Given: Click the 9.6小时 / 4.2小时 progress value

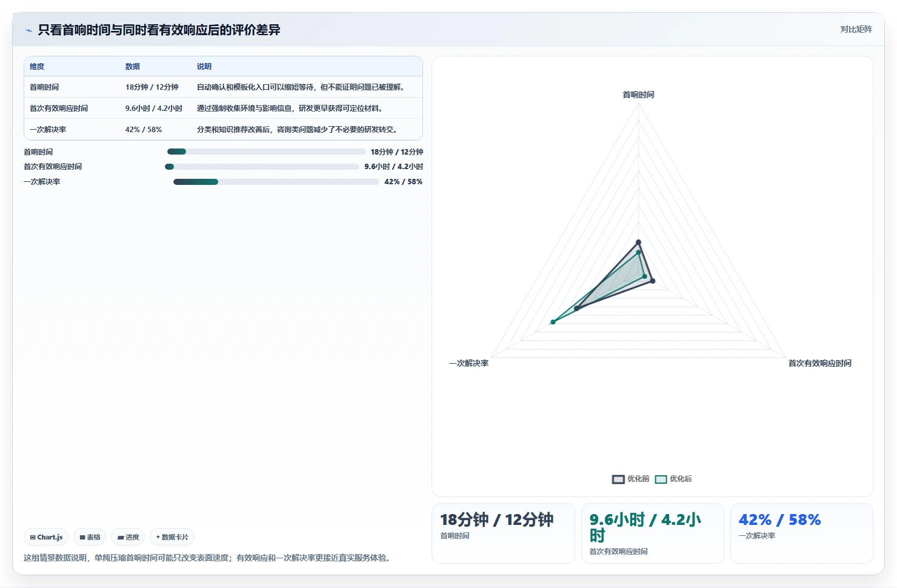Looking at the screenshot, I should point(394,167).
